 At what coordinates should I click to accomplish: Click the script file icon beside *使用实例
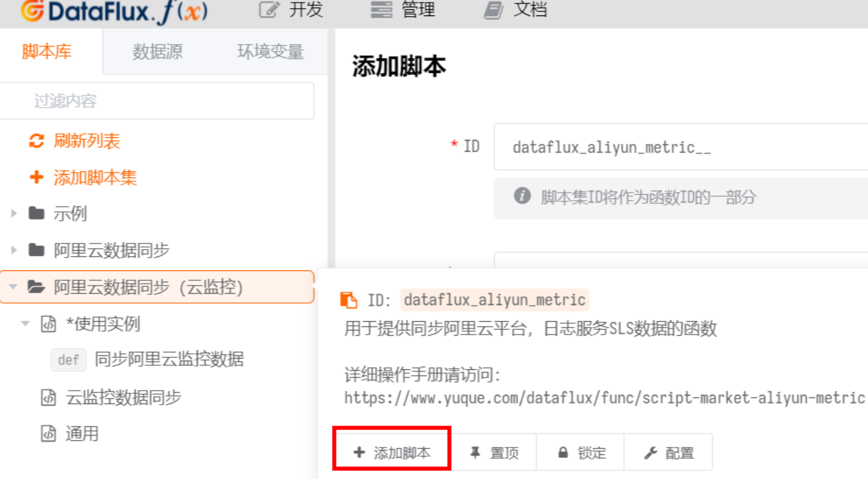pyautogui.click(x=48, y=324)
